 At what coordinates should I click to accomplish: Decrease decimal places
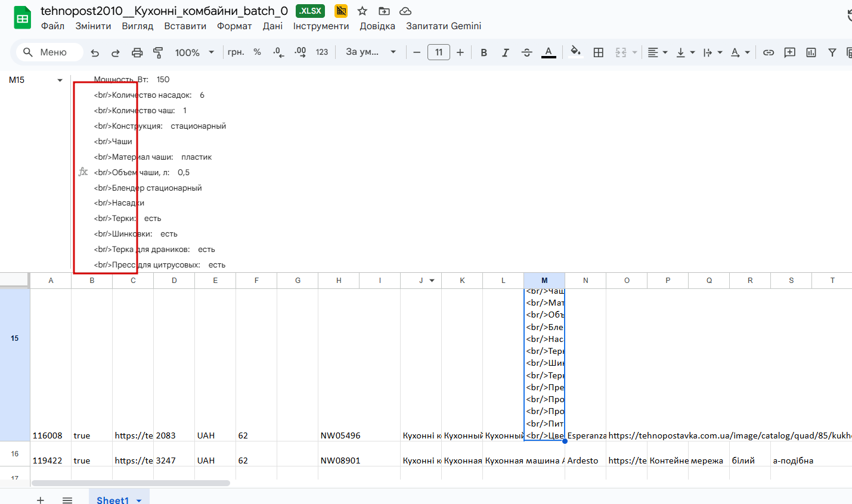coord(278,52)
